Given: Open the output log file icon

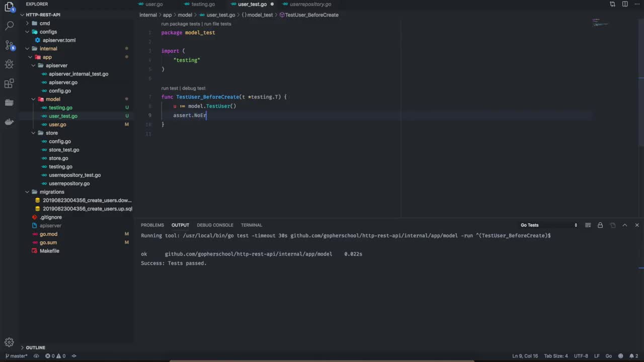Looking at the screenshot, I should coord(612,225).
